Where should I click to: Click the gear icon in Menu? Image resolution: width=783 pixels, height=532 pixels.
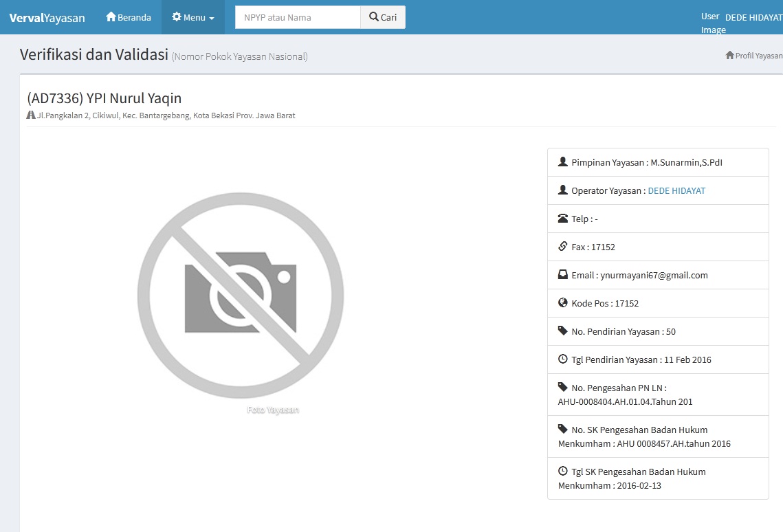pos(177,17)
